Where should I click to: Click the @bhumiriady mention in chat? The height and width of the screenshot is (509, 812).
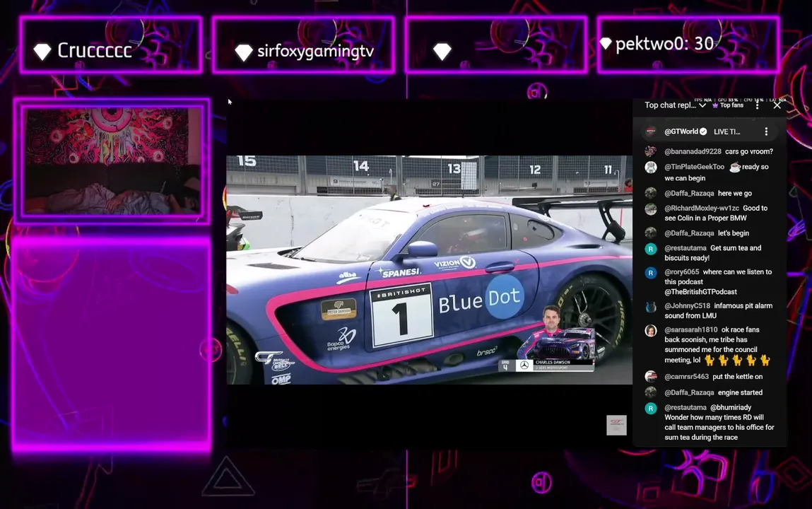coord(731,407)
